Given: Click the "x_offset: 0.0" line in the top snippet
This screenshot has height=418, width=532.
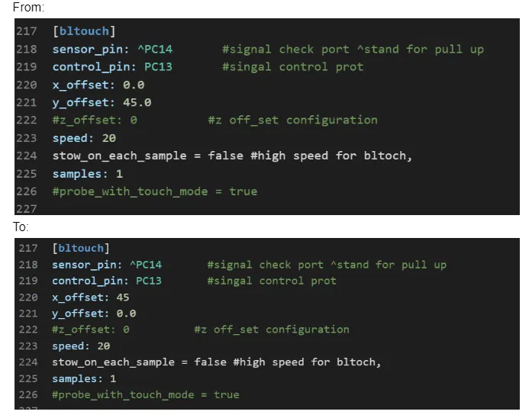Looking at the screenshot, I should (x=98, y=85).
